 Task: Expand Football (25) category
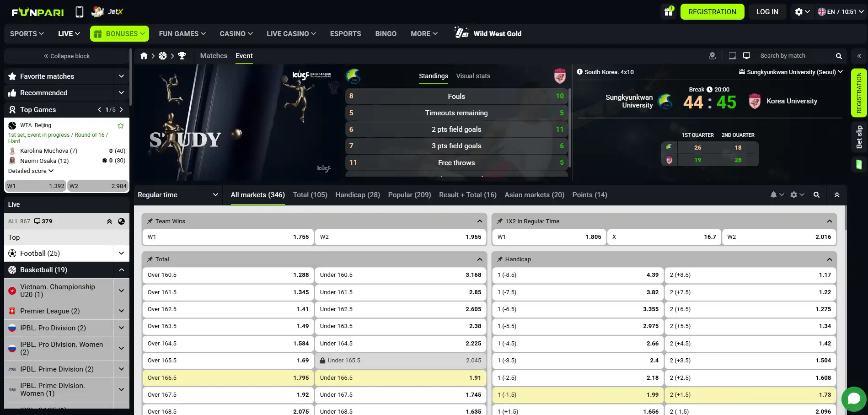pos(121,253)
